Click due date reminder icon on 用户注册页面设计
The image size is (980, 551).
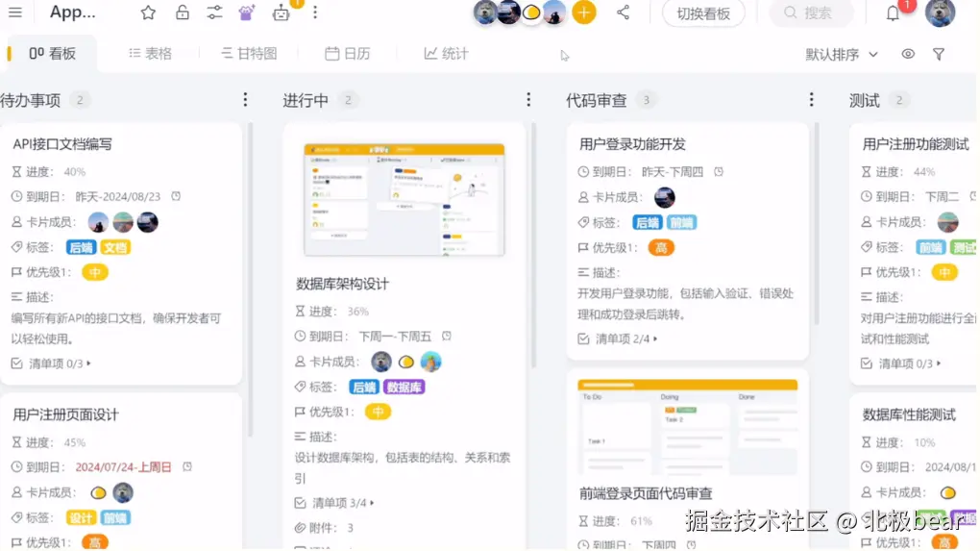(187, 466)
